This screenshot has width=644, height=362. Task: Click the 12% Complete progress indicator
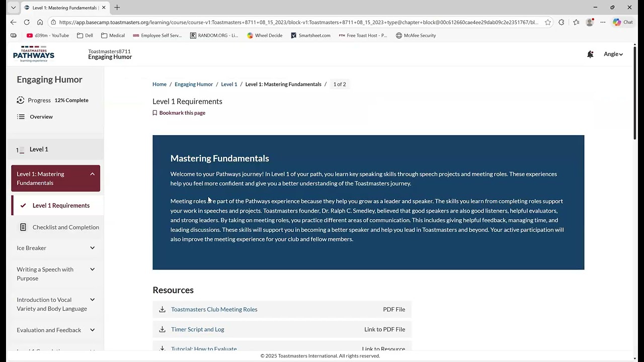point(71,101)
